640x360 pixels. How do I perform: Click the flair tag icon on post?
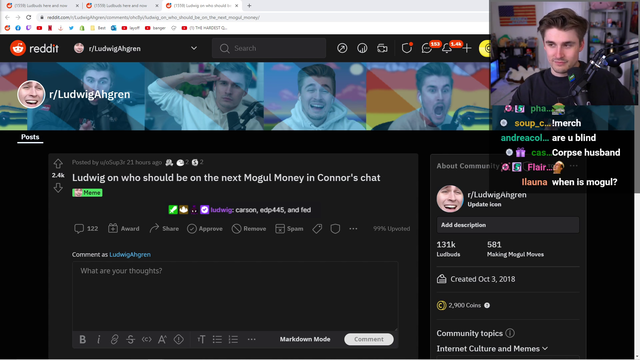[317, 229]
